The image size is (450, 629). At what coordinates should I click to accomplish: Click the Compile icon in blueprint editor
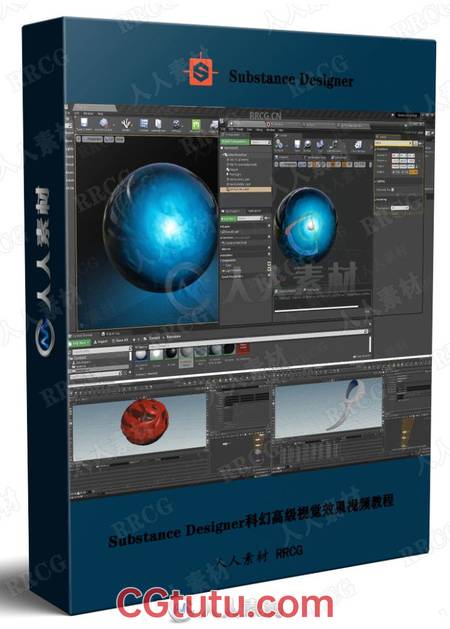point(280,144)
